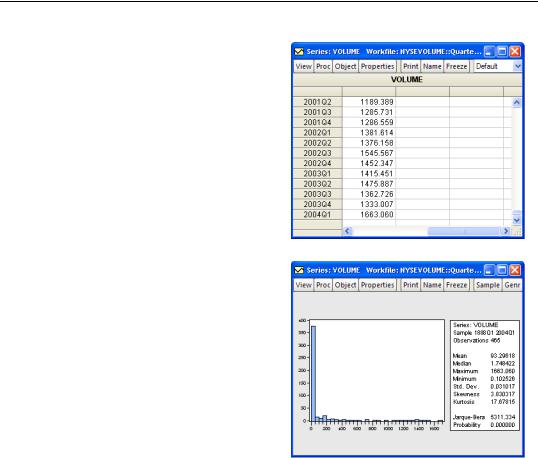The width and height of the screenshot is (538, 458).
Task: Select cell value 1286.559
Action: 369,122
